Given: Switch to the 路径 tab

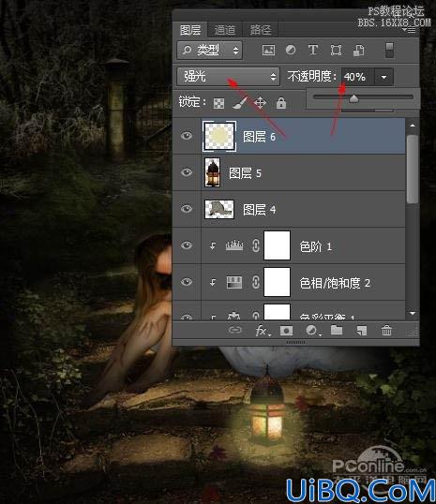Looking at the screenshot, I should click(x=261, y=30).
